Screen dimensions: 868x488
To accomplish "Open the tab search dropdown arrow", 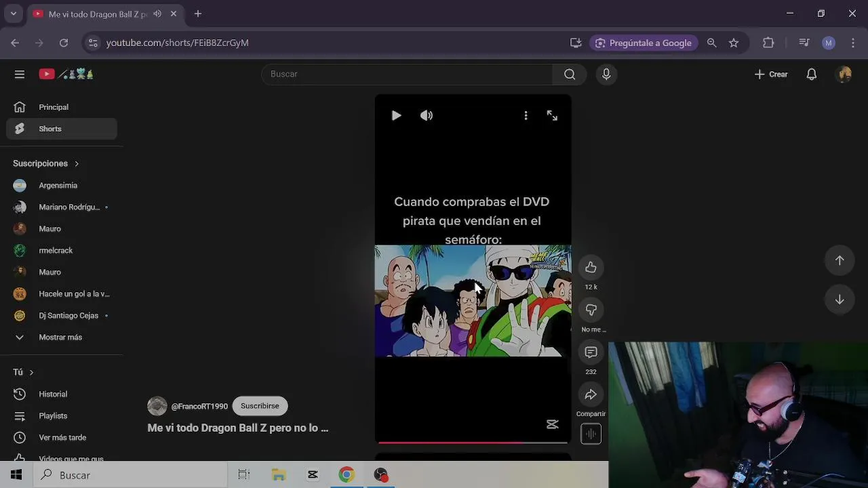I will point(13,14).
